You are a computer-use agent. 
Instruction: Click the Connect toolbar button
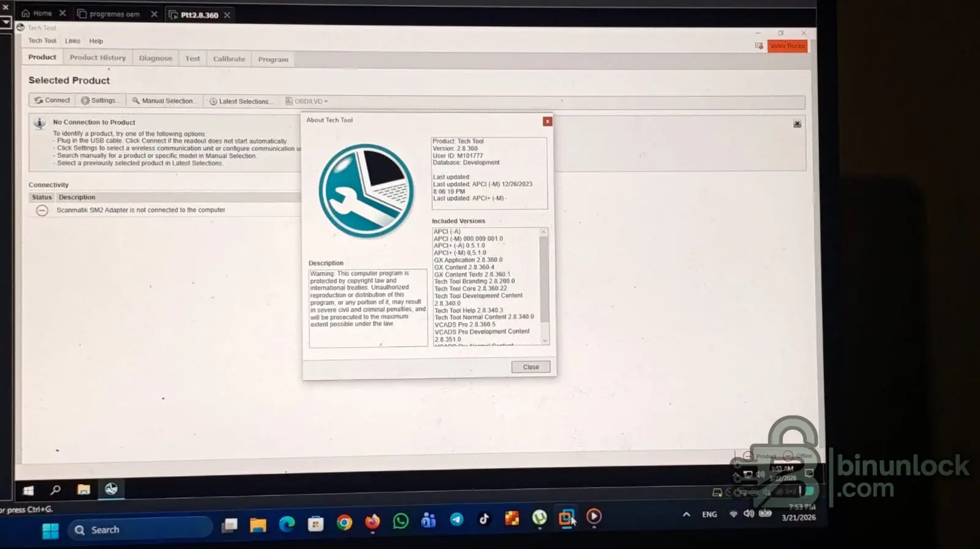click(x=52, y=100)
